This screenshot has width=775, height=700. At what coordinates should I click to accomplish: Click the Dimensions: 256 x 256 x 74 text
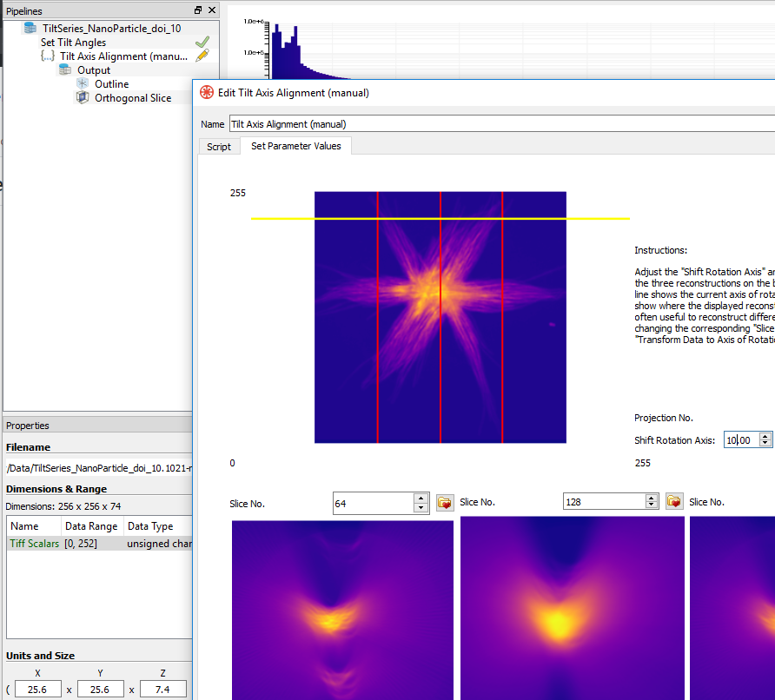pyautogui.click(x=63, y=506)
